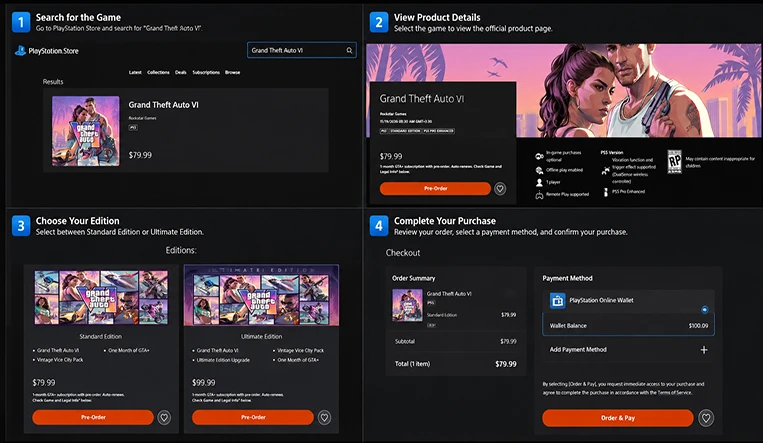The width and height of the screenshot is (763, 443).
Task: Wishlist heart for the Ultimate Edition
Action: point(324,417)
